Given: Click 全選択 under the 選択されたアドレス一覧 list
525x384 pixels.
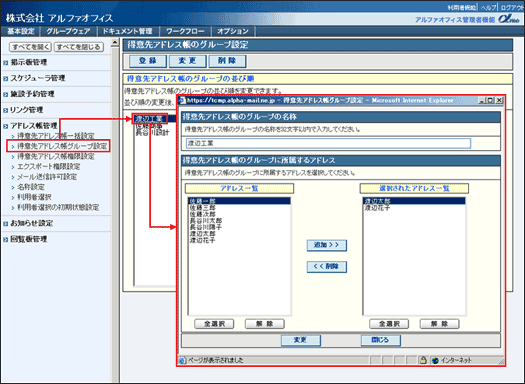Looking at the screenshot, I should (x=389, y=324).
